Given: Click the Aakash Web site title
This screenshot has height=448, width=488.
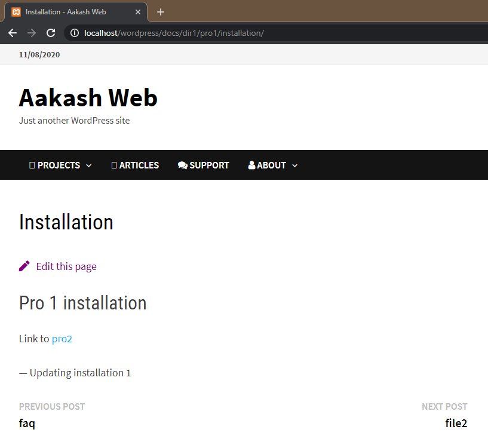Looking at the screenshot, I should click(x=88, y=98).
